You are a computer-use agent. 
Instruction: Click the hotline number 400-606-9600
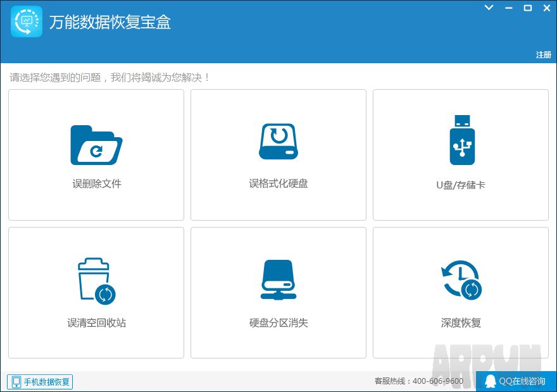click(437, 381)
